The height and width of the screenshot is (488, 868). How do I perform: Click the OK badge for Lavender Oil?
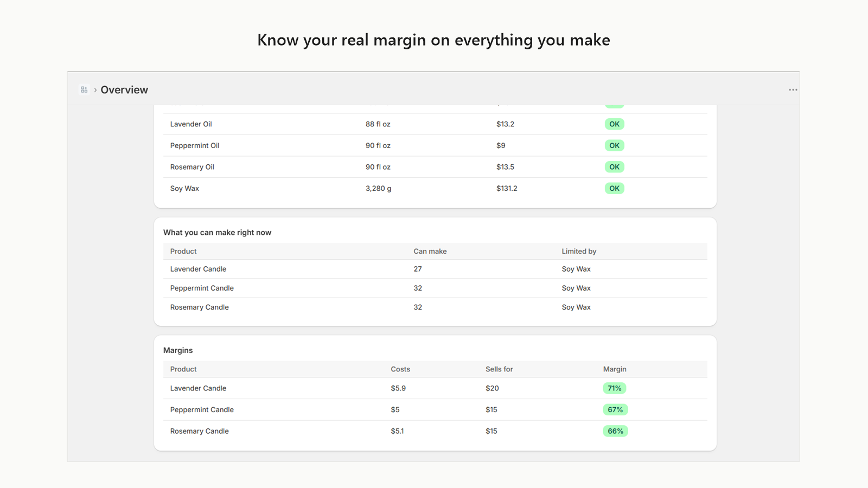tap(614, 124)
